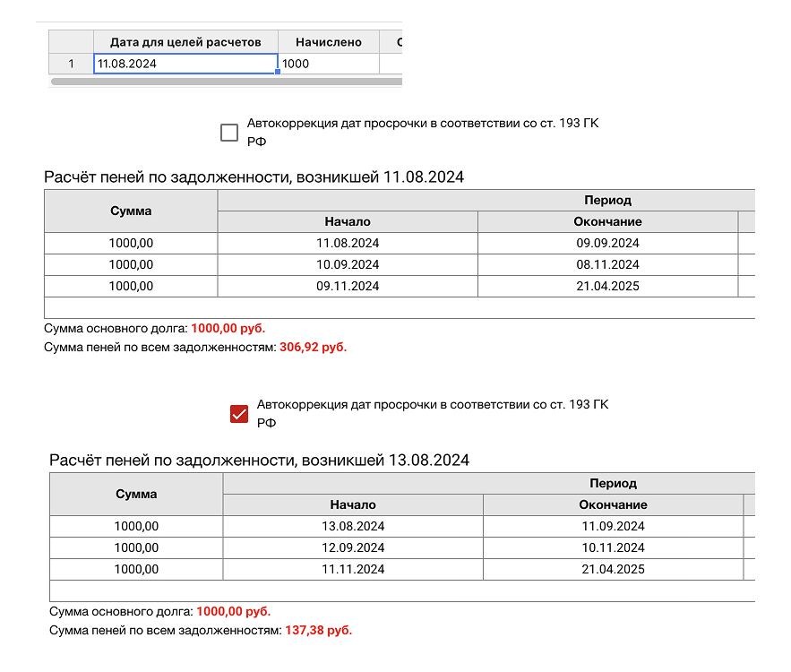Screen dimensions: 791x672
Task: Click the Сумма header in the 11.08.2024 table
Action: pyautogui.click(x=131, y=211)
